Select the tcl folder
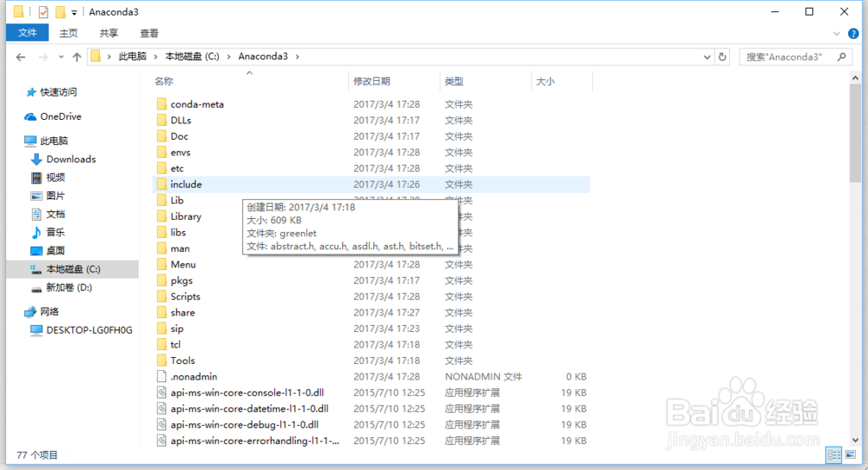 (x=175, y=345)
